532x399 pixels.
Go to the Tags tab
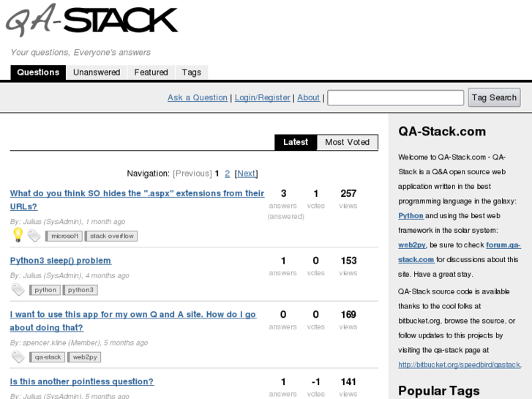(191, 72)
